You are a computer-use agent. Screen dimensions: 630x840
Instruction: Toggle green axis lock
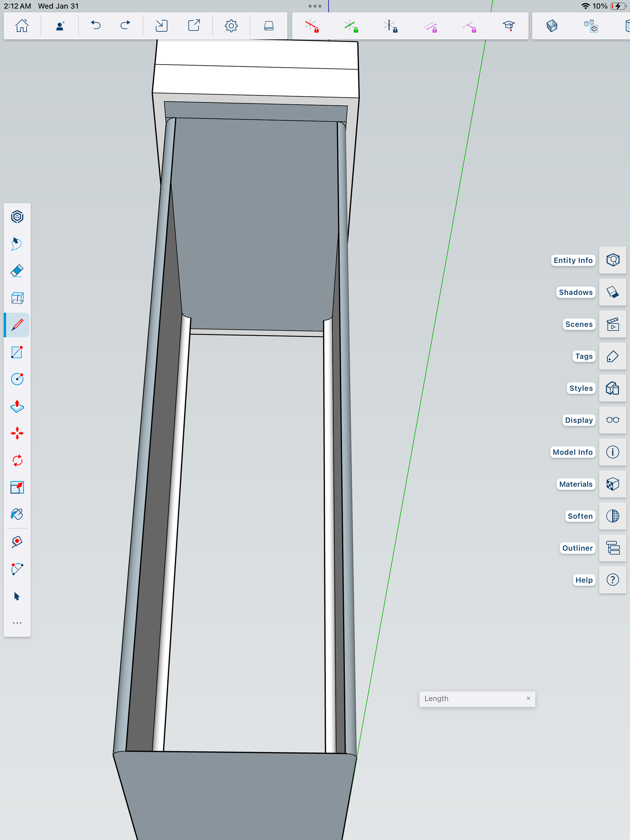tap(351, 26)
